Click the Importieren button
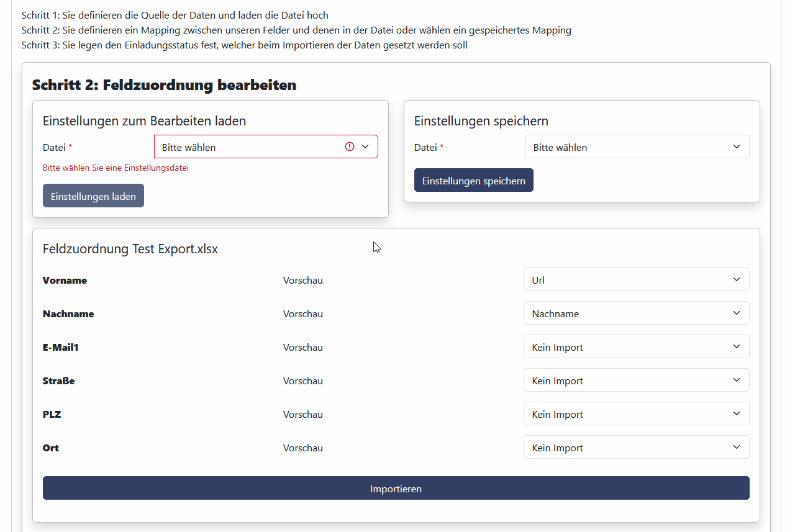 click(396, 489)
